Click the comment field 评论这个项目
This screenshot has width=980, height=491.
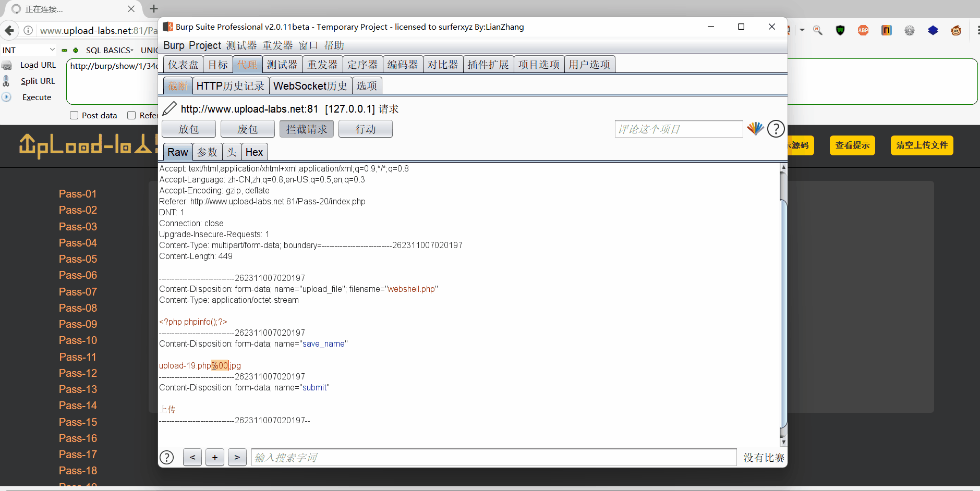click(x=679, y=129)
